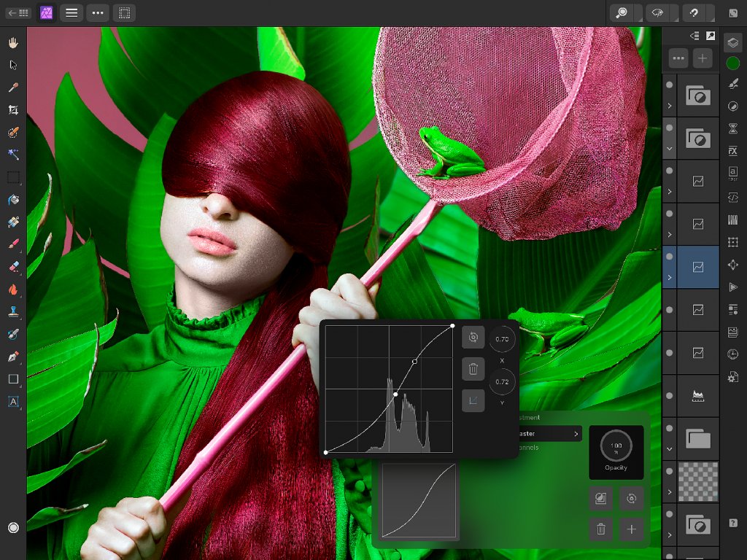747x560 pixels.
Task: Select the Healing bandage tool
Action: pyautogui.click(x=13, y=222)
